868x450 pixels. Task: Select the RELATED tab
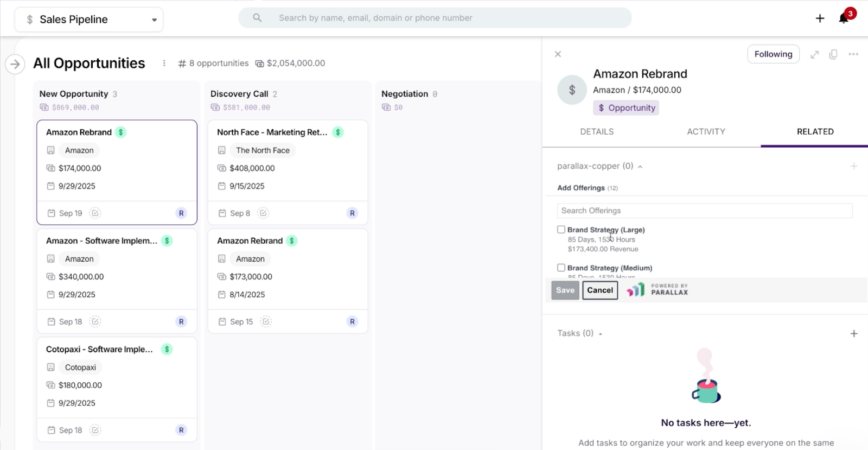point(815,131)
